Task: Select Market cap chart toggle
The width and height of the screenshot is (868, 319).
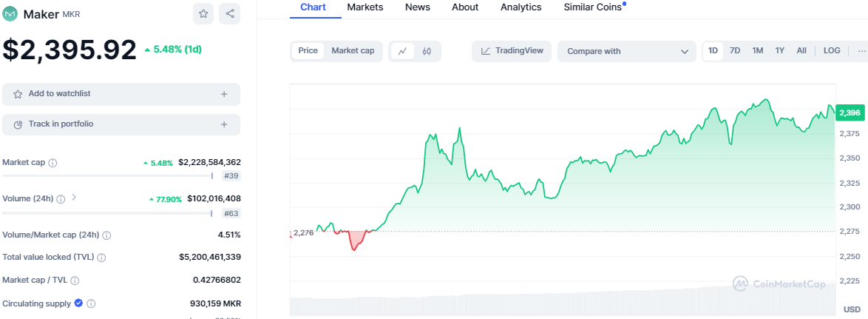Action: point(353,51)
